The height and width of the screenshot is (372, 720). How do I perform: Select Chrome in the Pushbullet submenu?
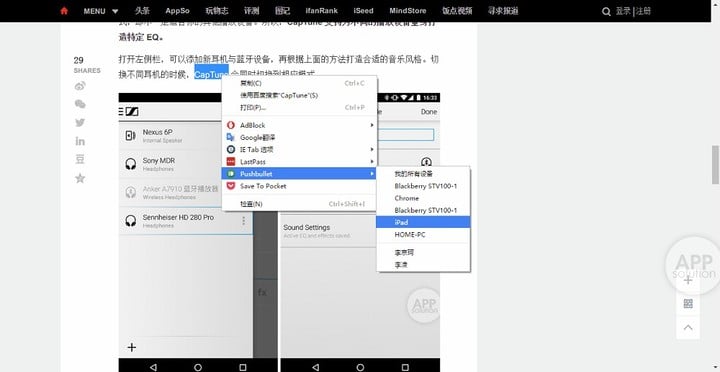point(423,198)
